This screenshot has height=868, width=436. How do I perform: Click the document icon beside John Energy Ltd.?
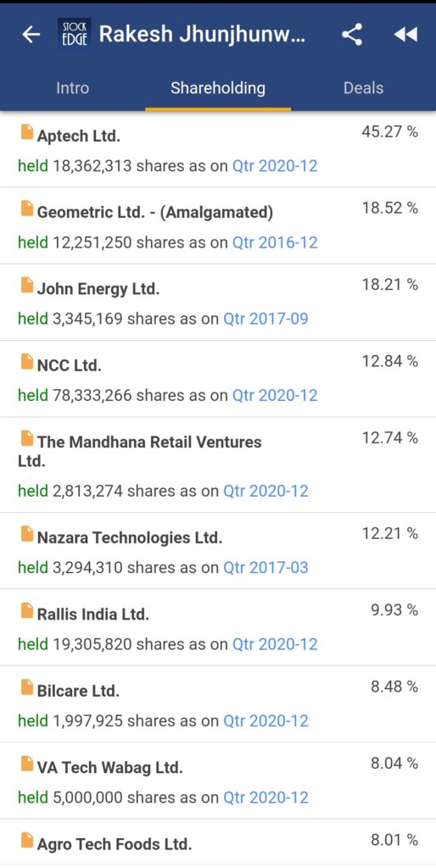coord(26,285)
